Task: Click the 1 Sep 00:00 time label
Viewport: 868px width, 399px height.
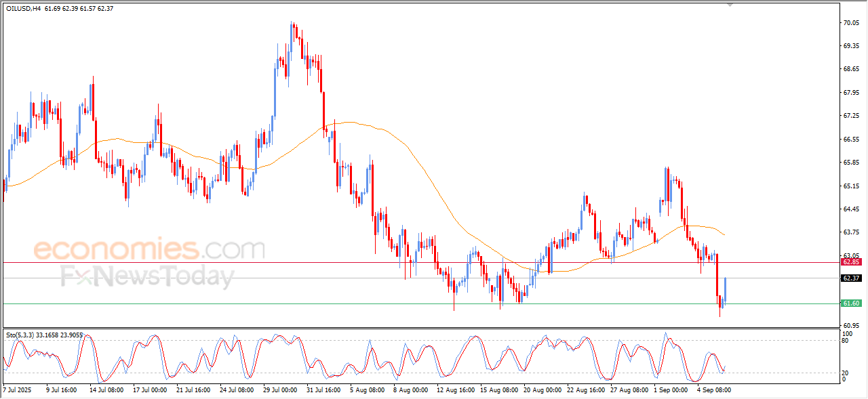Action: point(671,391)
